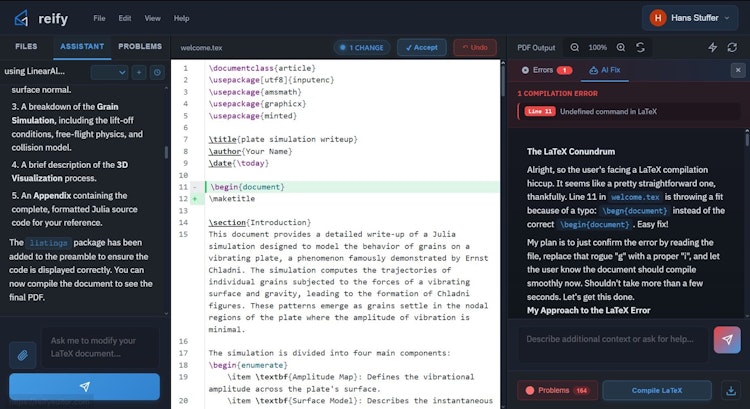Click The LaTeX Conundrum heading
This screenshot has height=409, width=750.
coord(571,152)
